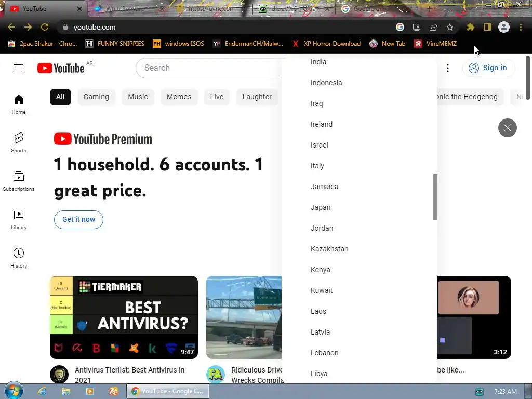Select the Music filter chip
Viewport: 532px width, 399px height.
(x=138, y=97)
